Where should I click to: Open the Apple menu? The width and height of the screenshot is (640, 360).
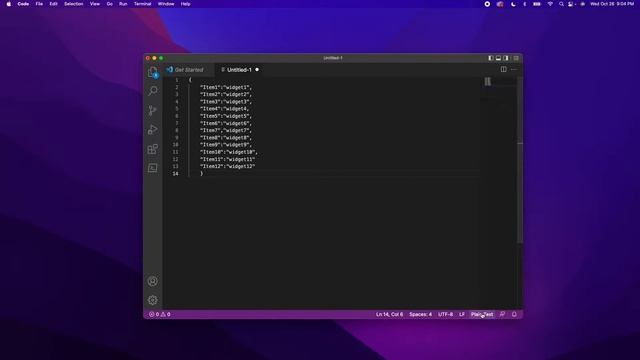point(9,4)
